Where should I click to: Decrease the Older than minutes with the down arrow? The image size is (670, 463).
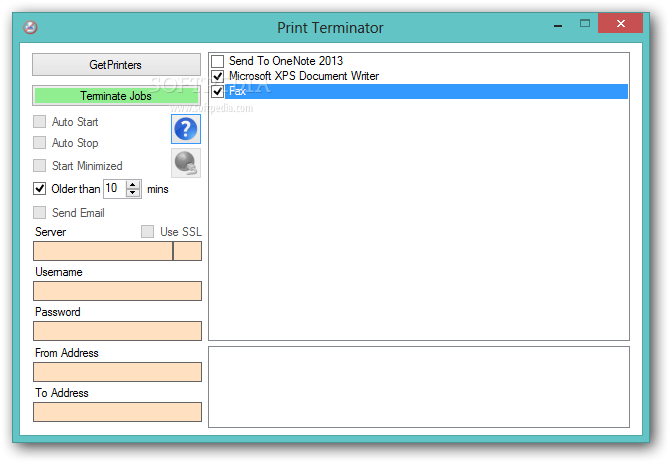pyautogui.click(x=133, y=193)
